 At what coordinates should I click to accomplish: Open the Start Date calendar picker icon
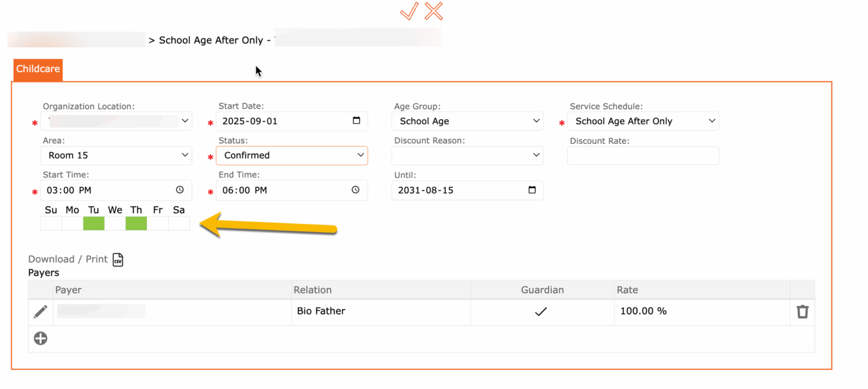tap(356, 121)
